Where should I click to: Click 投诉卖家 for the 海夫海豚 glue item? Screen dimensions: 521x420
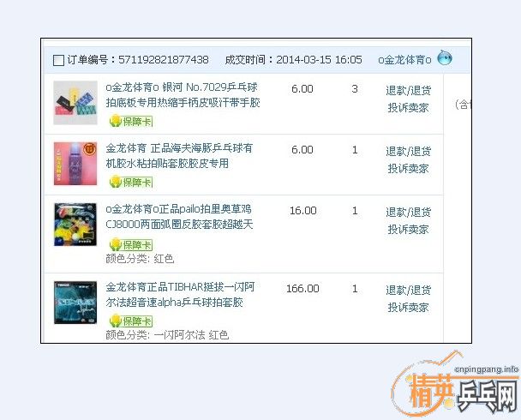408,168
